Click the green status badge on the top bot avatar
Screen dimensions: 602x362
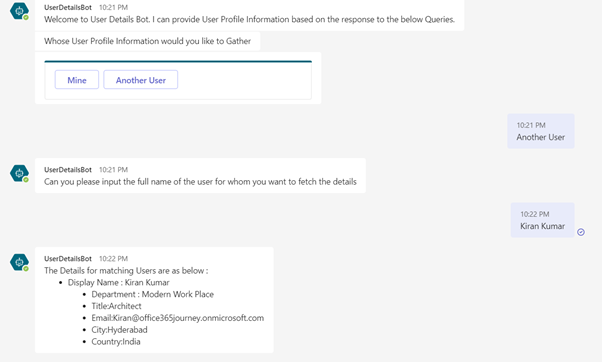[x=26, y=17]
